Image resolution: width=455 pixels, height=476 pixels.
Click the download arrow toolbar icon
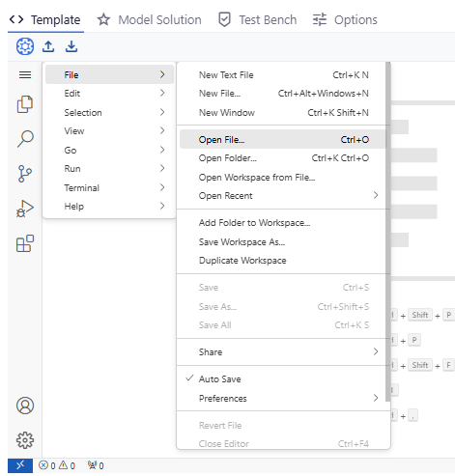[x=71, y=46]
